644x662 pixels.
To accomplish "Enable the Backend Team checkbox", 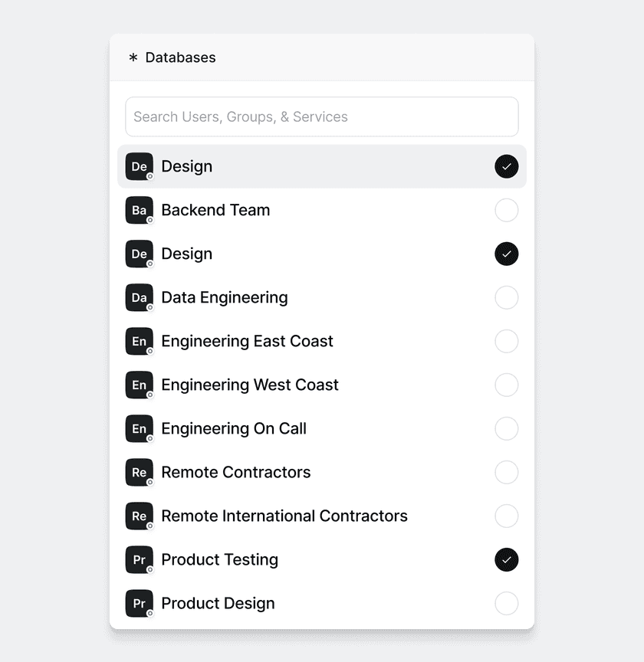I will click(x=506, y=210).
